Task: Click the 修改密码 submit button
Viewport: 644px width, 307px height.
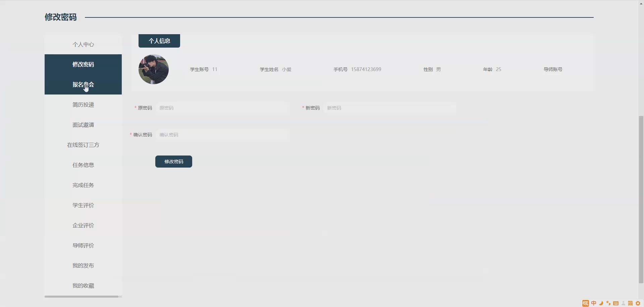Action: click(174, 162)
